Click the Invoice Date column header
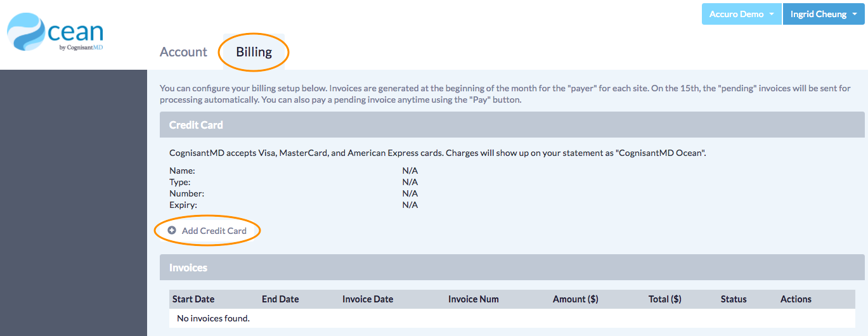Screen dimensions: 868x336 coord(368,299)
